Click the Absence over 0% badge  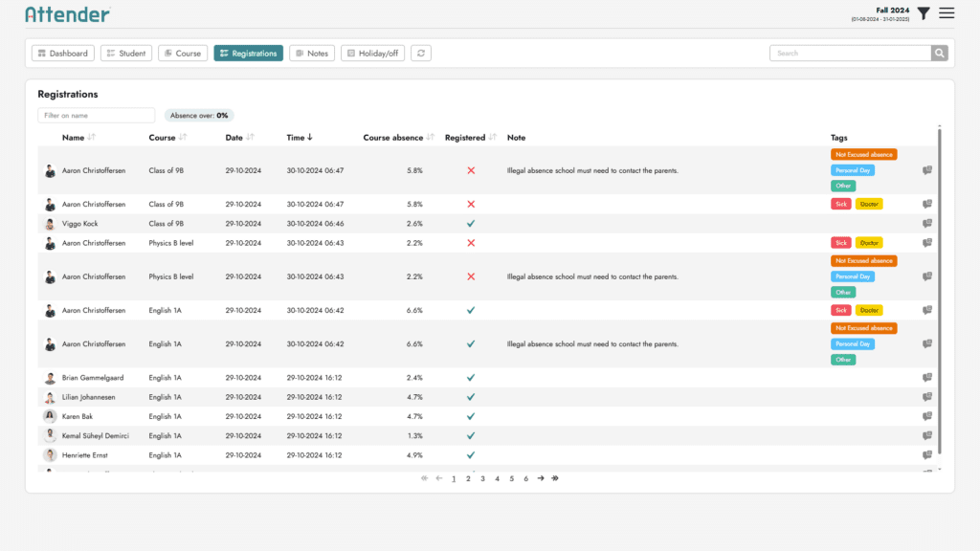(x=199, y=116)
